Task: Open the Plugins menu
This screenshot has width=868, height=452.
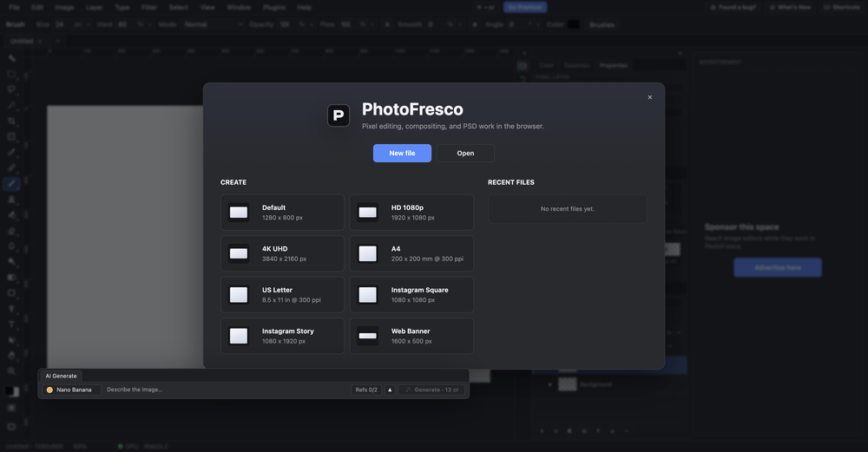Action: [274, 7]
